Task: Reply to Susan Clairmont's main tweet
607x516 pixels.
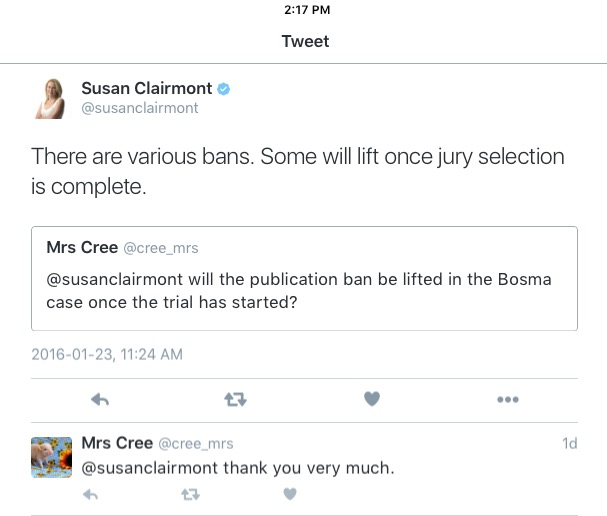Action: tap(99, 399)
